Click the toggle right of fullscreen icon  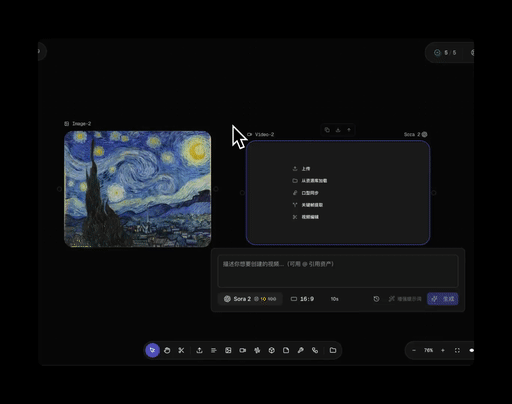[x=471, y=350]
